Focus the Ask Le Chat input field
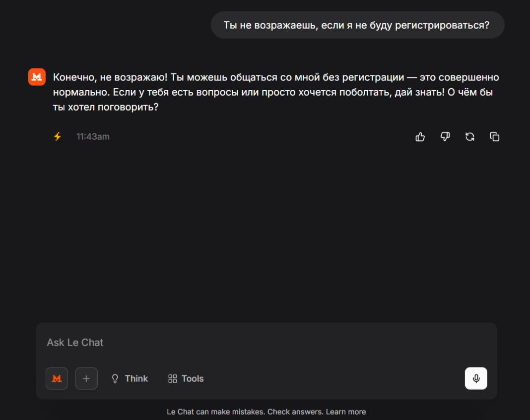Image resolution: width=530 pixels, height=420 pixels. [248, 343]
